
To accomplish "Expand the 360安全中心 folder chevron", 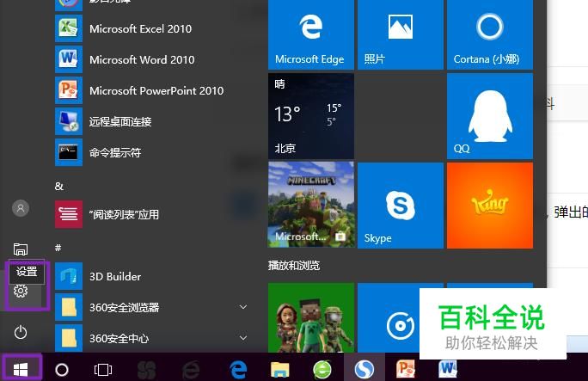I will [x=243, y=338].
